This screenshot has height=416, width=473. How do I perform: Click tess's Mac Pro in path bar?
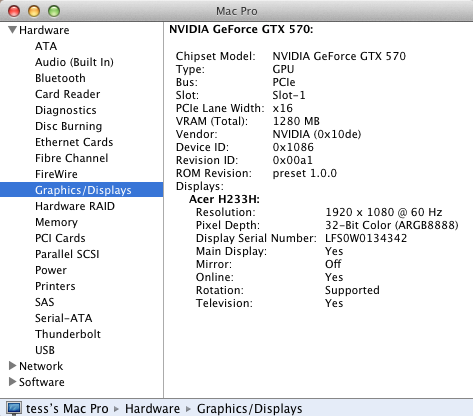coord(67,409)
